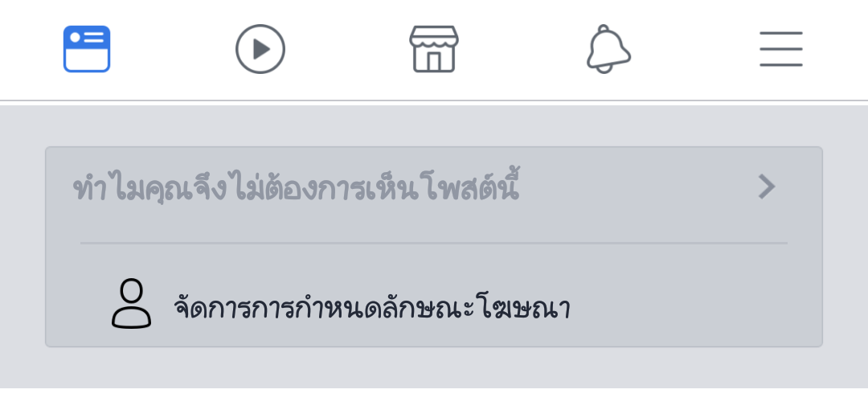The image size is (868, 410).
Task: Open the News Feed tab icon
Action: [87, 49]
